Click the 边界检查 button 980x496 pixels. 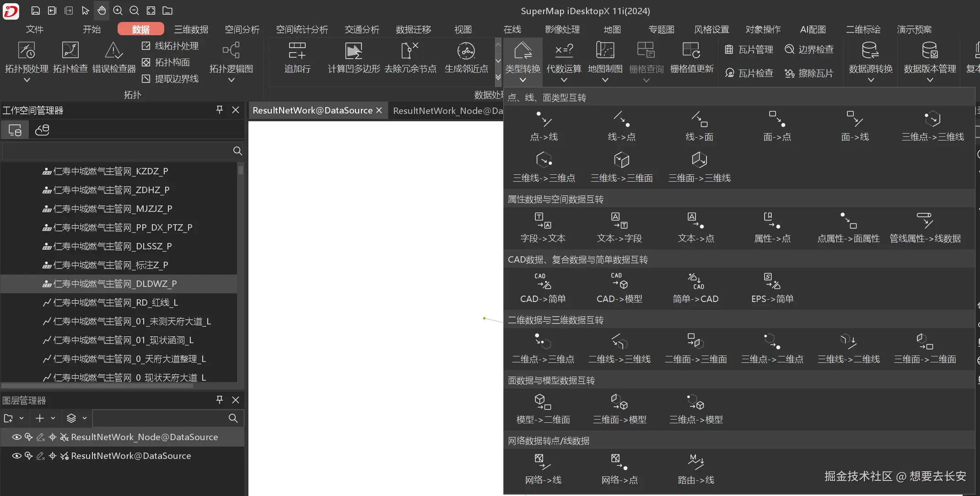[x=809, y=49]
